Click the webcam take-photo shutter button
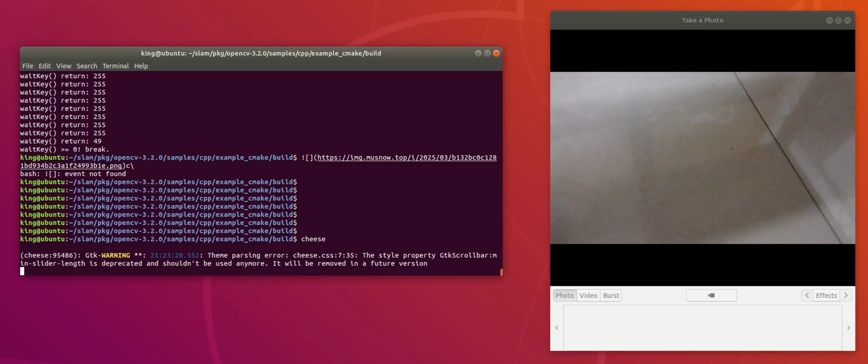The width and height of the screenshot is (868, 364). 711,295
